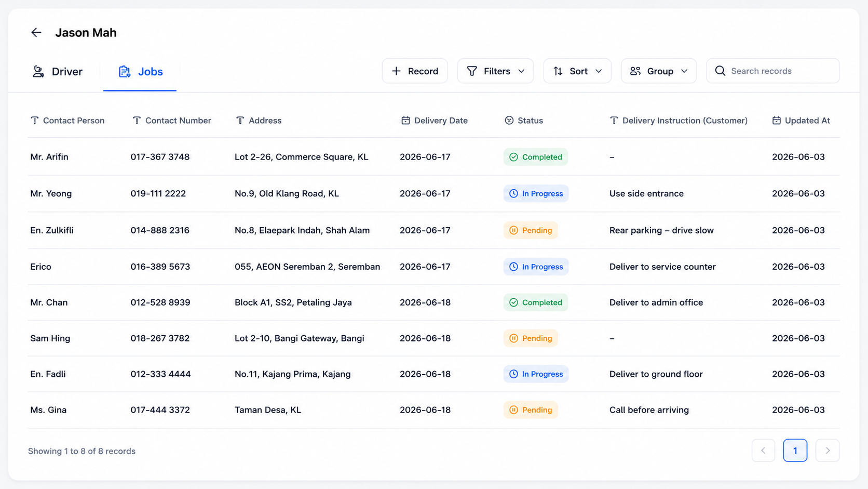Click Pending badge for Ms. Gina
Viewport: 868px width, 489px height.
point(531,410)
